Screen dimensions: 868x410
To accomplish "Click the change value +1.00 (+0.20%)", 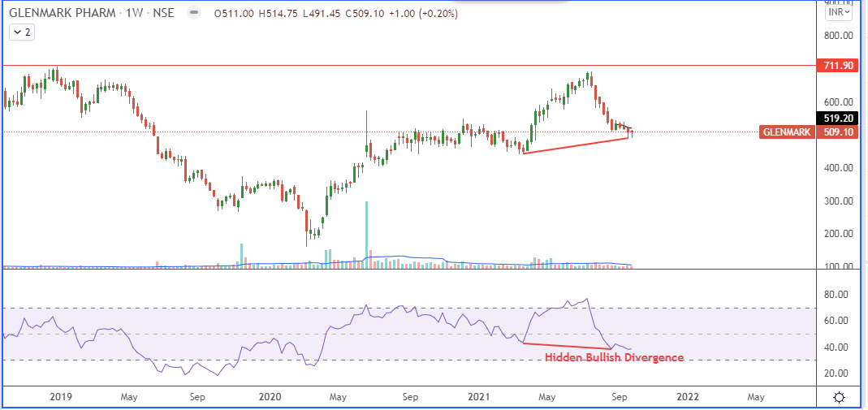I will tap(423, 15).
